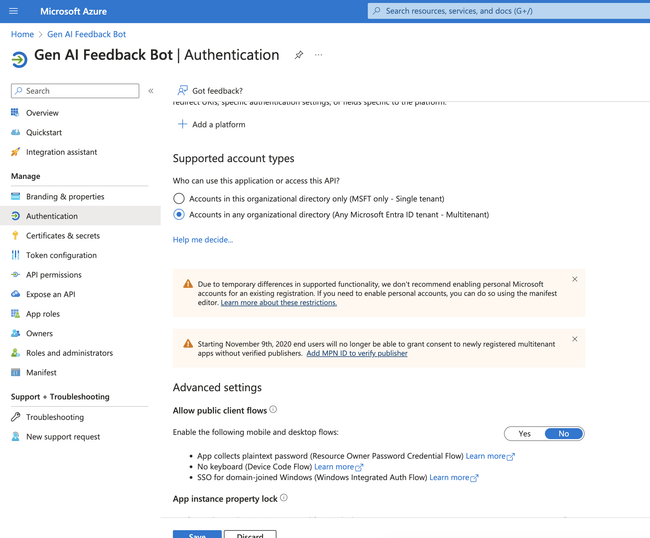Click Save button
This screenshot has height=538, width=650.
point(197,534)
